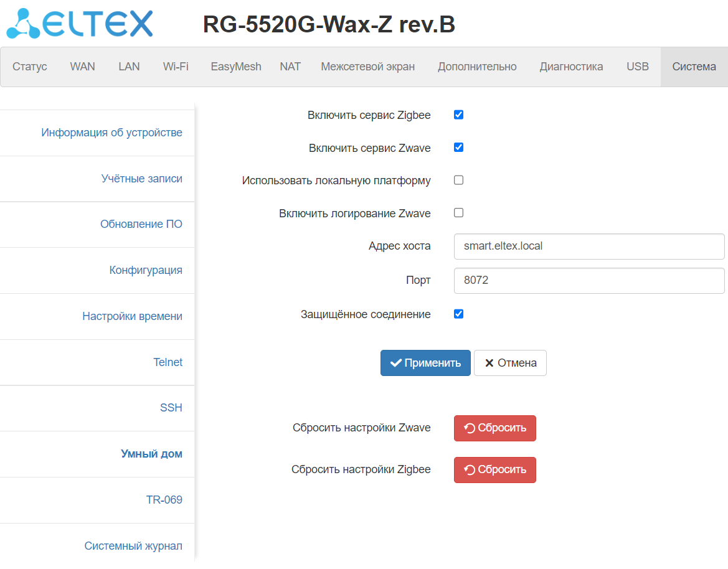Reset Zwave settings with Сбросить button

[495, 428]
